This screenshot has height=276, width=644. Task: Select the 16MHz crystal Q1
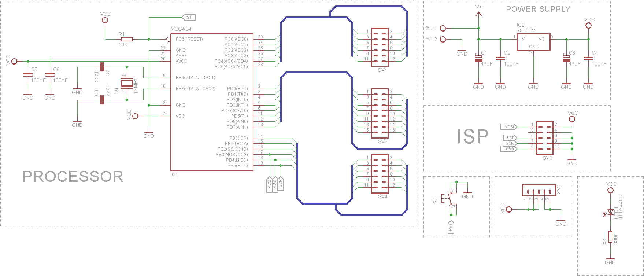[x=126, y=84]
